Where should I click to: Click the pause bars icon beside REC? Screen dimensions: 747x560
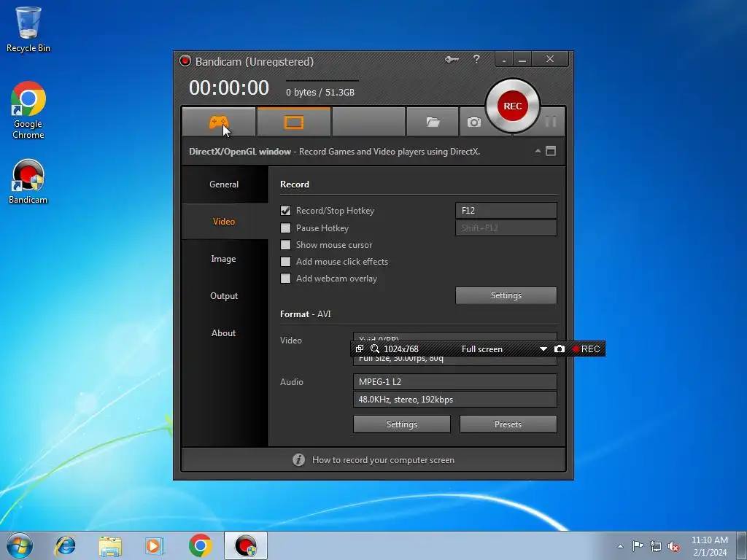click(551, 122)
